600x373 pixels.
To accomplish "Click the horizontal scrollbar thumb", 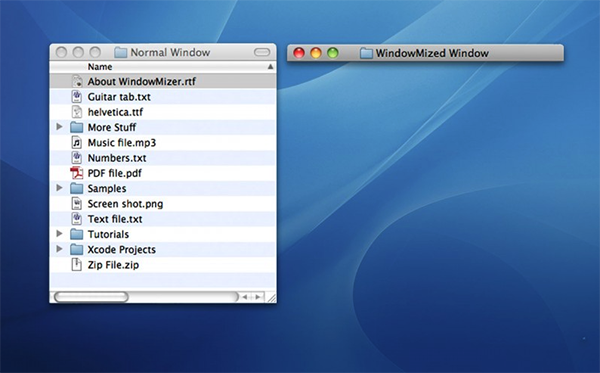I will tap(91, 297).
